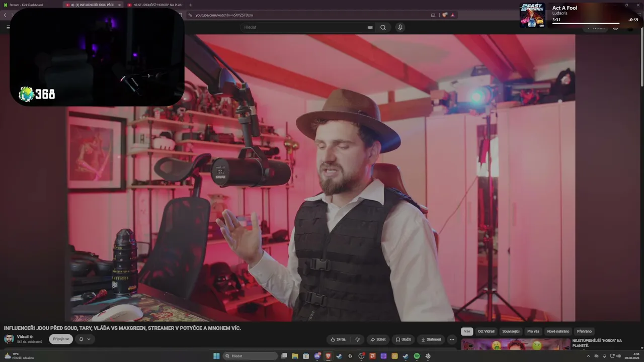This screenshot has width=644, height=362.
Task: Click the Brave browser taskbar icon
Action: 329,356
